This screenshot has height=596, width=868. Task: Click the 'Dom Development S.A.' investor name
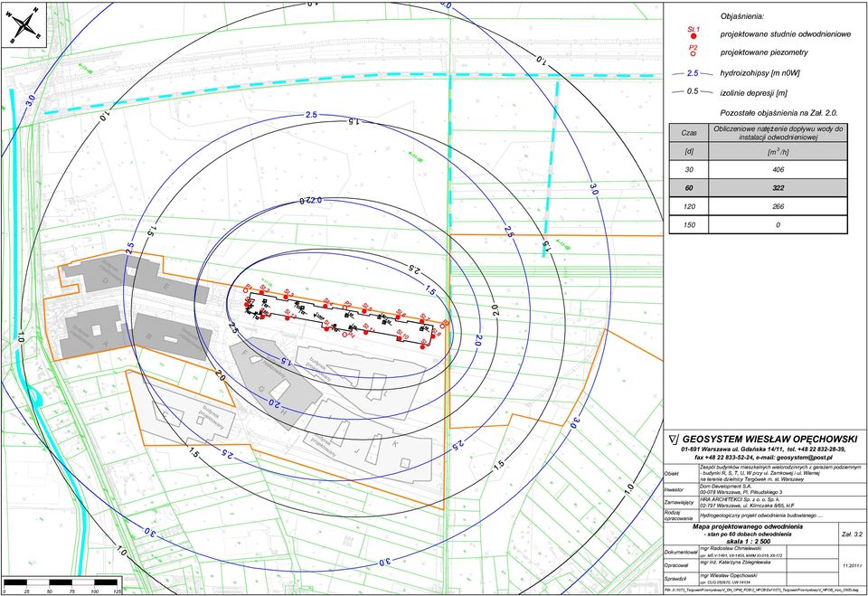pos(724,487)
